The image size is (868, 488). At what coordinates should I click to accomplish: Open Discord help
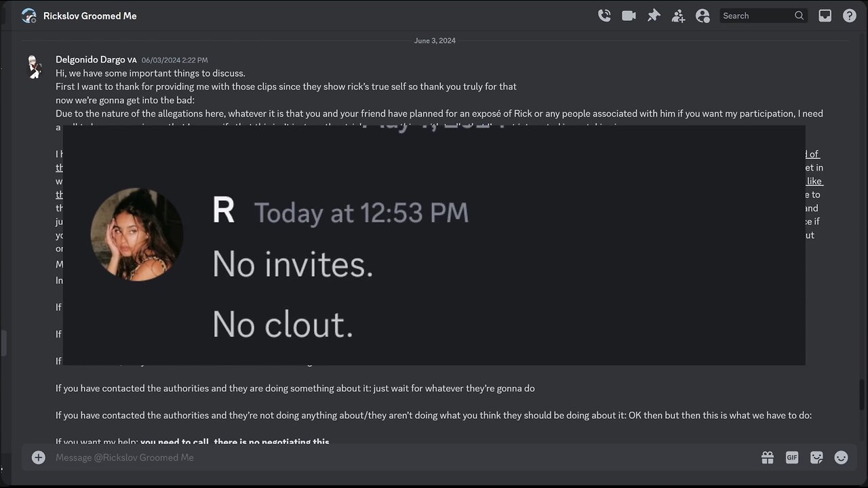click(x=849, y=16)
